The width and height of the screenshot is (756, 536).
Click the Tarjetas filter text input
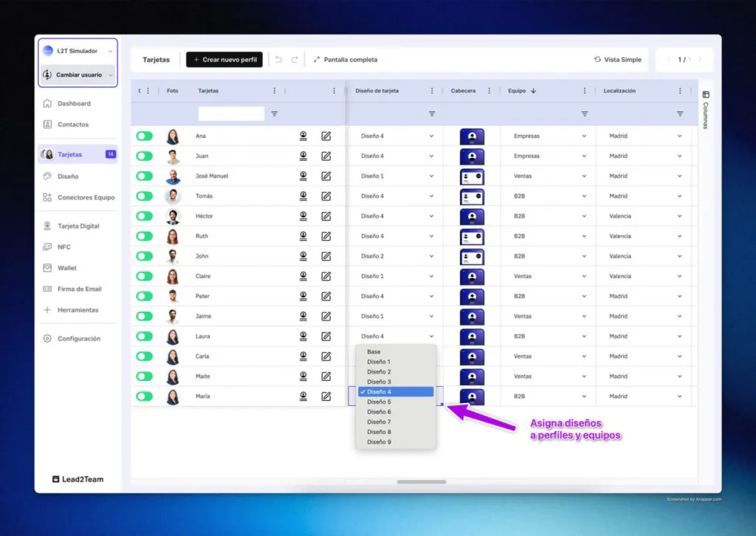point(231,114)
